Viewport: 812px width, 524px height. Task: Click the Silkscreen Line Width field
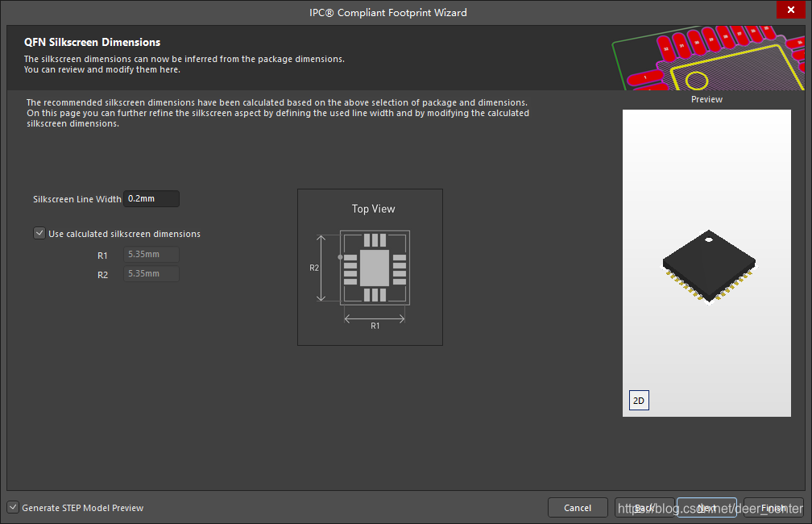[x=151, y=198]
